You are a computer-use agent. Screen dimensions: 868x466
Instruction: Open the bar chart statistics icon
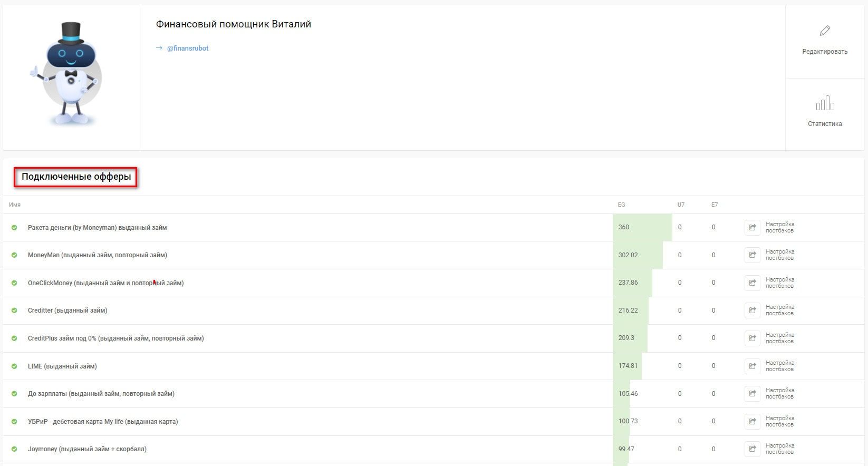coord(825,103)
